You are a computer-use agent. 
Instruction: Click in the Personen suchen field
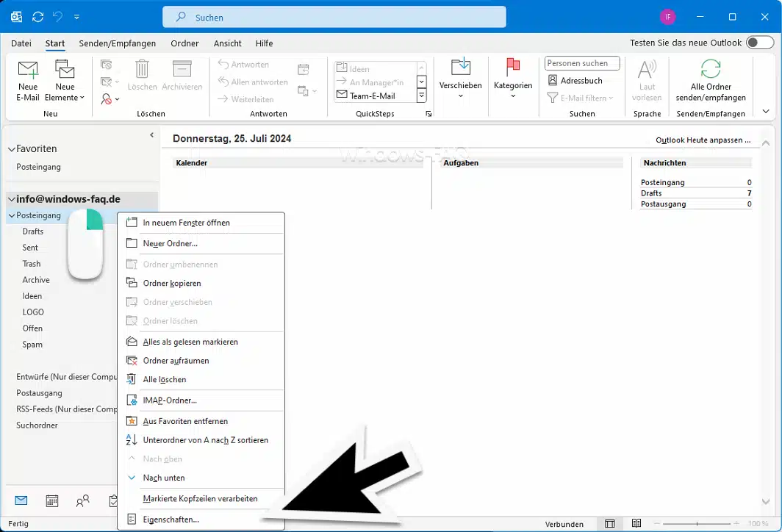582,63
